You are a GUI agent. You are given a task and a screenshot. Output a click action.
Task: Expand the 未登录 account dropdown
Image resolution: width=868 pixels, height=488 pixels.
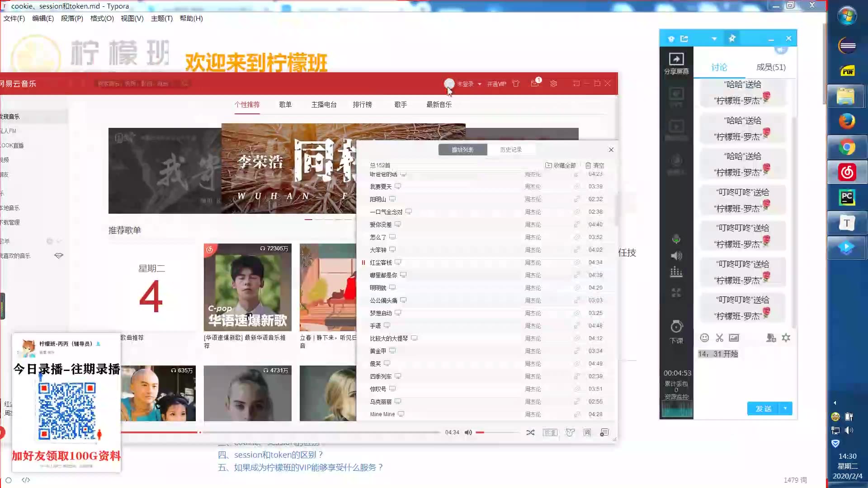tap(480, 84)
